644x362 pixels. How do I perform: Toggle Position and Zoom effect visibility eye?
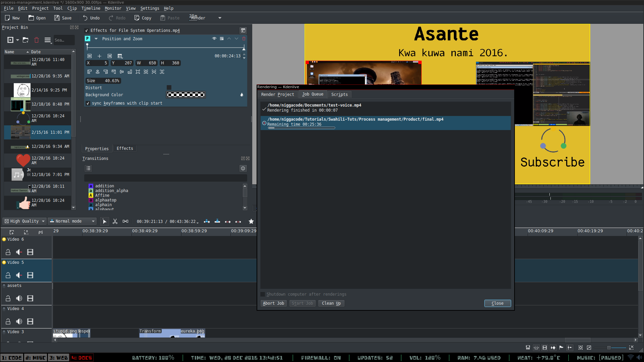(x=214, y=39)
